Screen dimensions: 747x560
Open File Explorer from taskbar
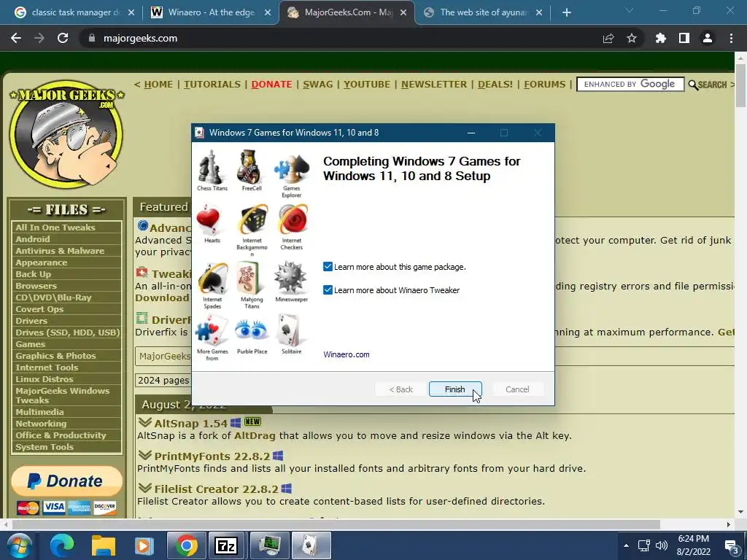[104, 545]
